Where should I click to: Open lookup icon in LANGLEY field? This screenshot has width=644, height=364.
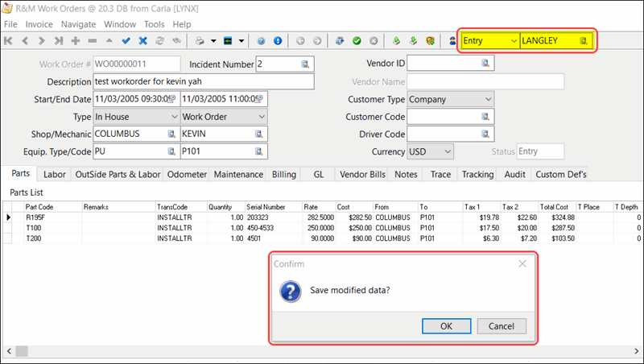584,40
